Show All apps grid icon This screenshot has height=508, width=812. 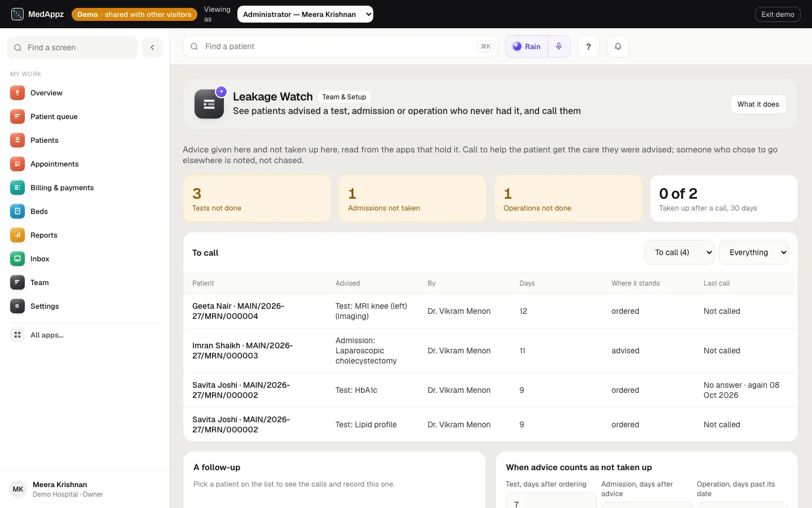tap(17, 335)
